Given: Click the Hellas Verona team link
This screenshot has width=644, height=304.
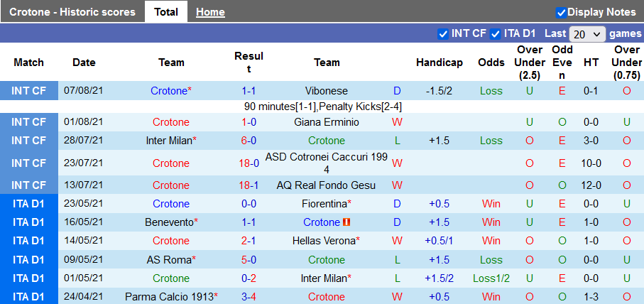Looking at the screenshot, I should pyautogui.click(x=324, y=241).
